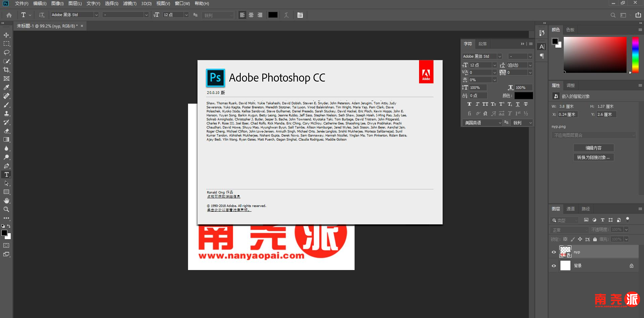Open 窗口(W) menu
Image resolution: width=644 pixels, height=318 pixels.
click(x=182, y=3)
